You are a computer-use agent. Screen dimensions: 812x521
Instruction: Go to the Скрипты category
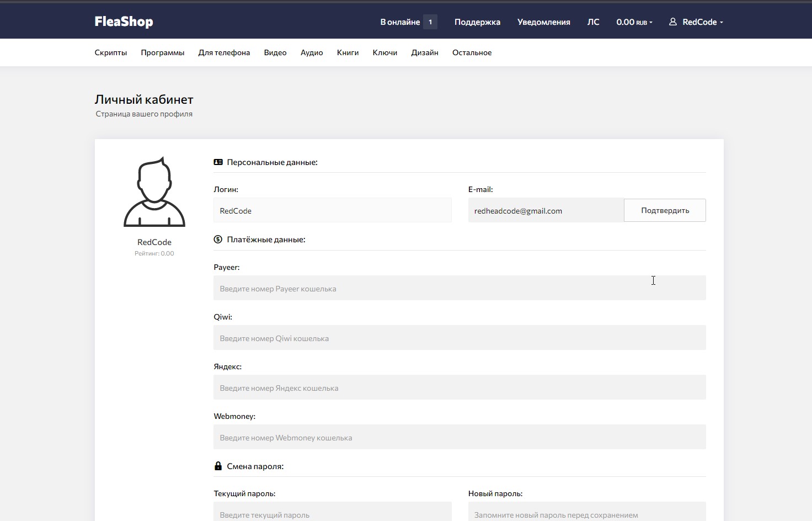111,52
